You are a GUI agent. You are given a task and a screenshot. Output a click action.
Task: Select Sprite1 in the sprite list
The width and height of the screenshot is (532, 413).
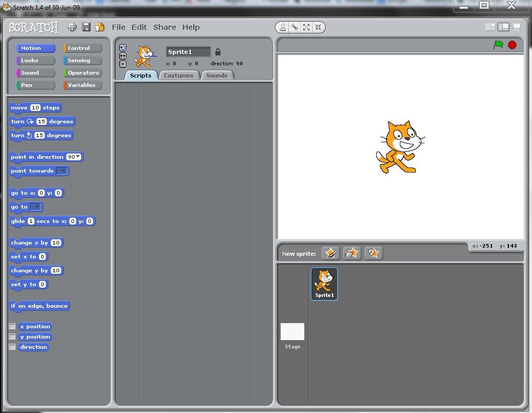coord(324,284)
